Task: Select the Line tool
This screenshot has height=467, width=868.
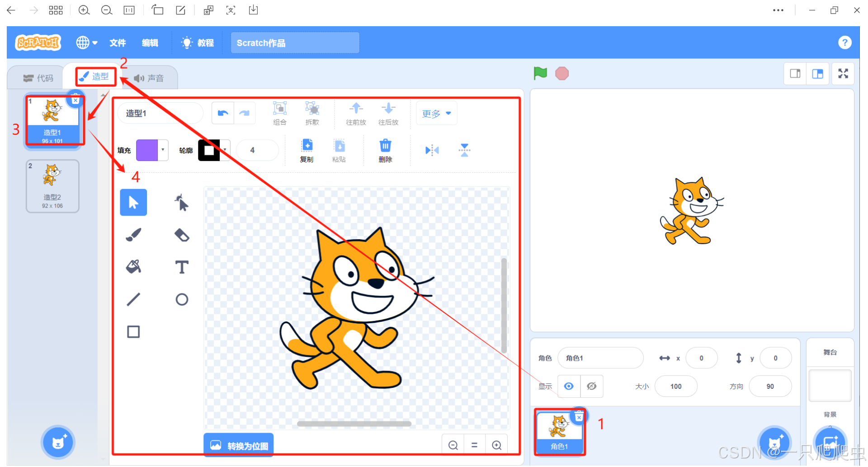Action: 133,299
